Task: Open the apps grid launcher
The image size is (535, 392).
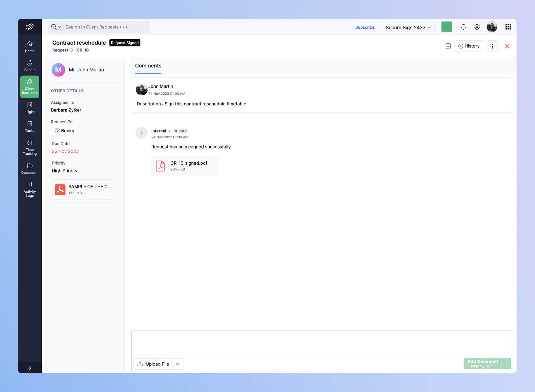Action: [x=508, y=27]
